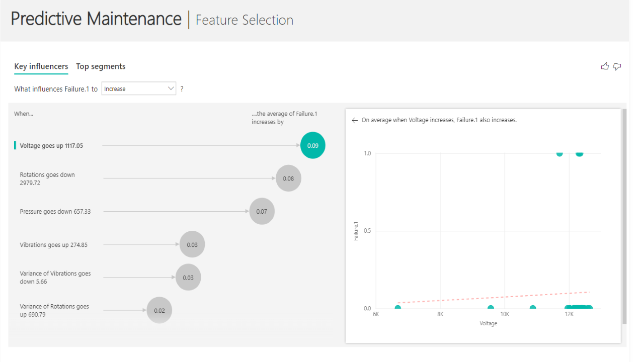
Task: Choose the 'Pressure goes down 657.33' row
Action: 55,212
